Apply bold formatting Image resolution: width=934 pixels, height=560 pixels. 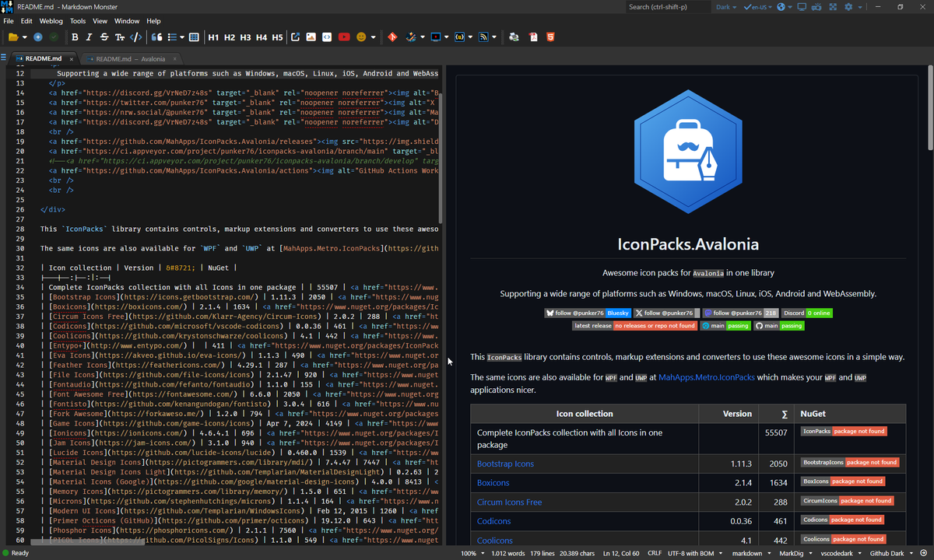(75, 37)
